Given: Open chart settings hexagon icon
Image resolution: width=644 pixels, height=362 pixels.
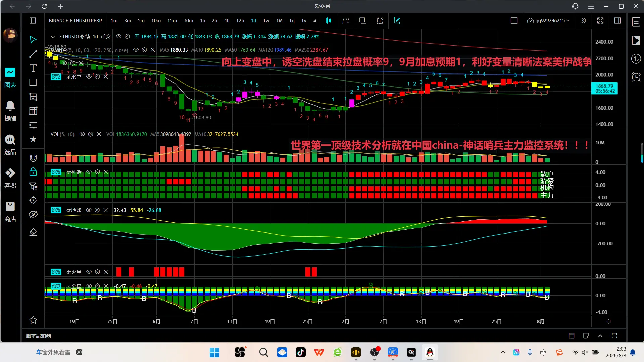Looking at the screenshot, I should coord(583,21).
